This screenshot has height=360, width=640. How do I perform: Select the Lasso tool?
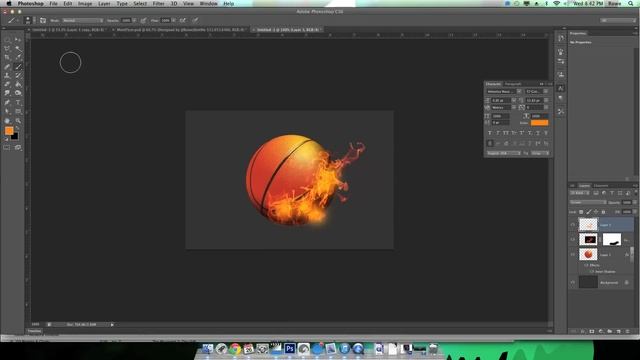click(7, 49)
